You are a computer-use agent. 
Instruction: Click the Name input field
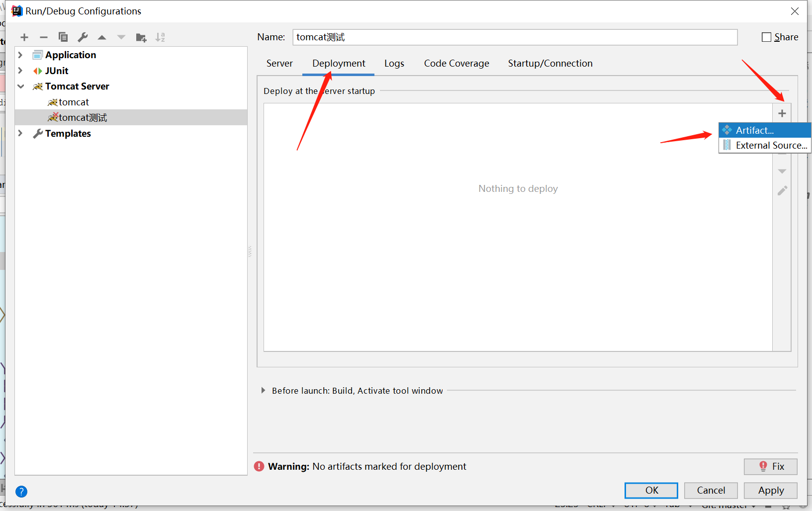coord(515,37)
